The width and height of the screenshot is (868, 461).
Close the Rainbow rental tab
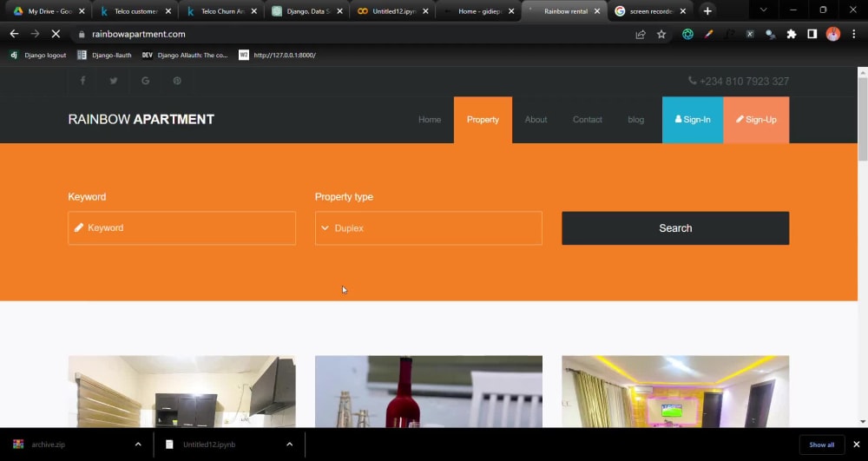(597, 11)
